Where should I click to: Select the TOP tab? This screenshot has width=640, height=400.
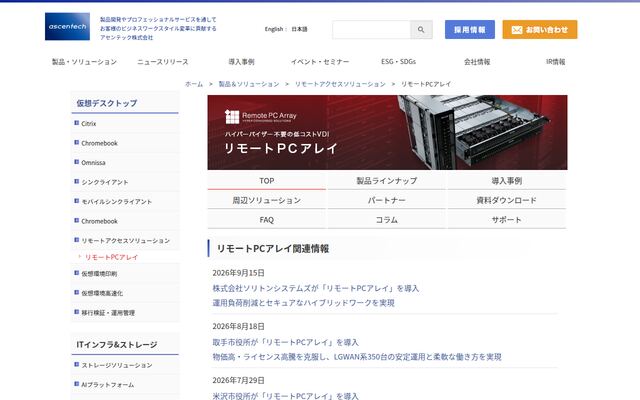pyautogui.click(x=267, y=180)
